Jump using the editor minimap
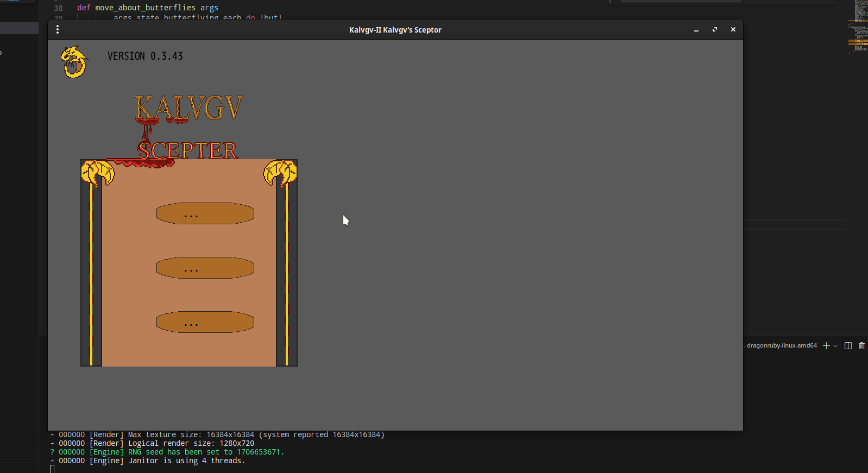Viewport: 868px width, 473px height. point(858,27)
